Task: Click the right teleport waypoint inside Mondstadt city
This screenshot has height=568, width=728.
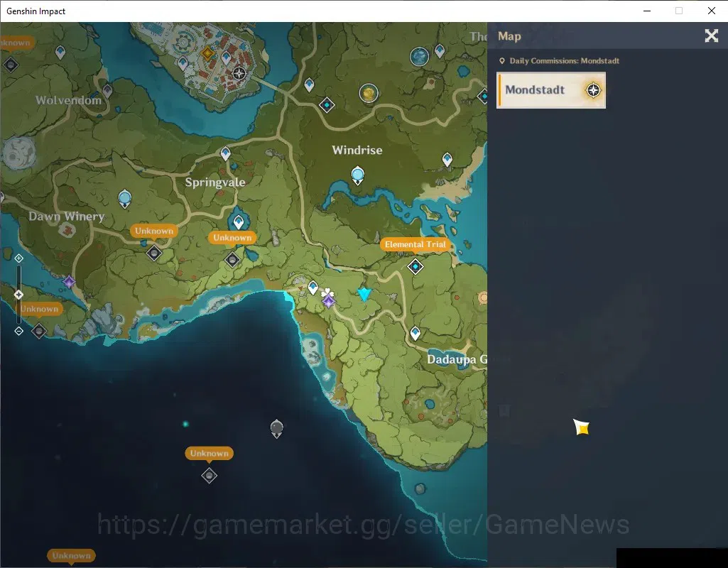Action: click(x=226, y=58)
